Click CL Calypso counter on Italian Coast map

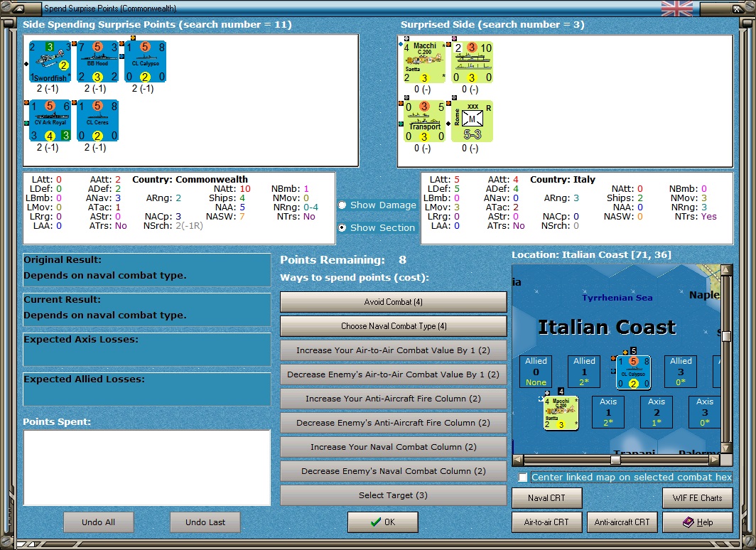point(634,372)
